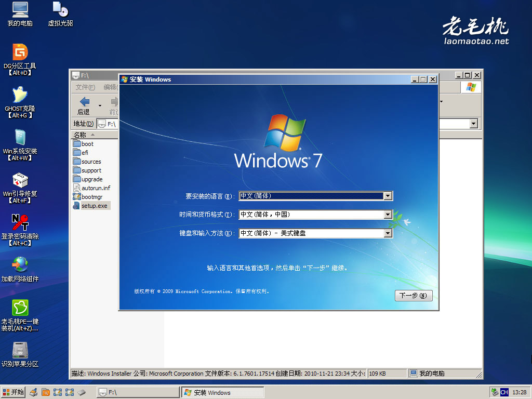Image resolution: width=532 pixels, height=399 pixels.
Task: Select the bootmgr file
Action: [88, 197]
